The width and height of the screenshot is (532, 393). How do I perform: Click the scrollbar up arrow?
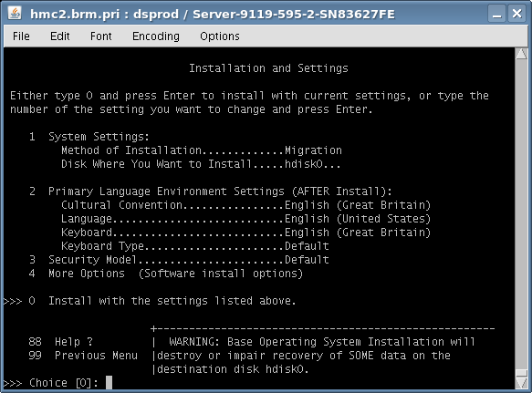coord(521,54)
